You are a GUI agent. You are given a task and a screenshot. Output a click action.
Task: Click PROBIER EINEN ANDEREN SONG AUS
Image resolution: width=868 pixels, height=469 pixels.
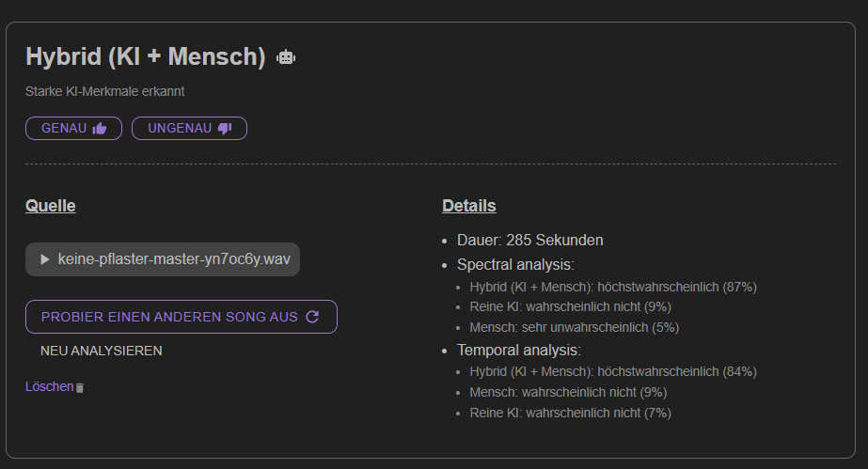coord(181,317)
